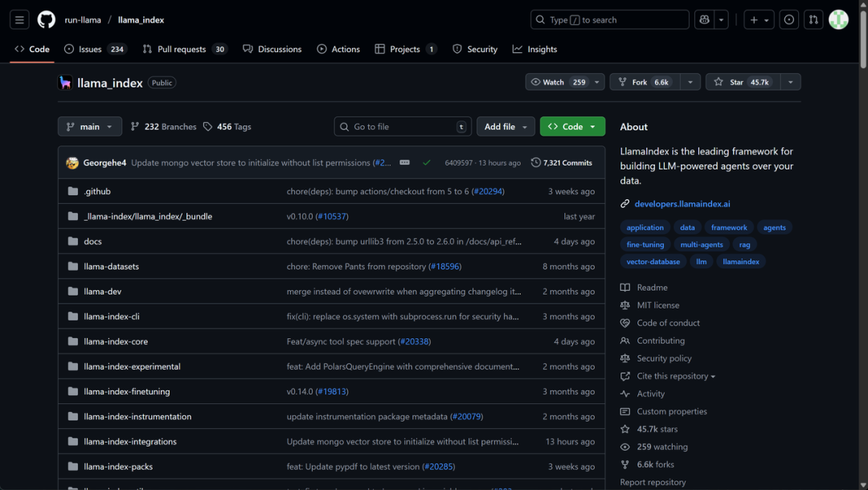Viewport: 868px width, 490px height.
Task: Open the create new plus dropdown
Action: 759,20
